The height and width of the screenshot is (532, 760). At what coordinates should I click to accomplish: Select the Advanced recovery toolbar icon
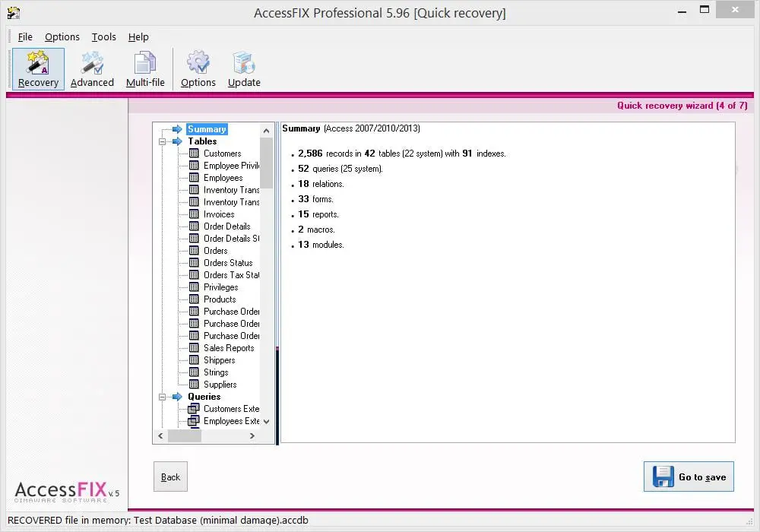[92, 69]
